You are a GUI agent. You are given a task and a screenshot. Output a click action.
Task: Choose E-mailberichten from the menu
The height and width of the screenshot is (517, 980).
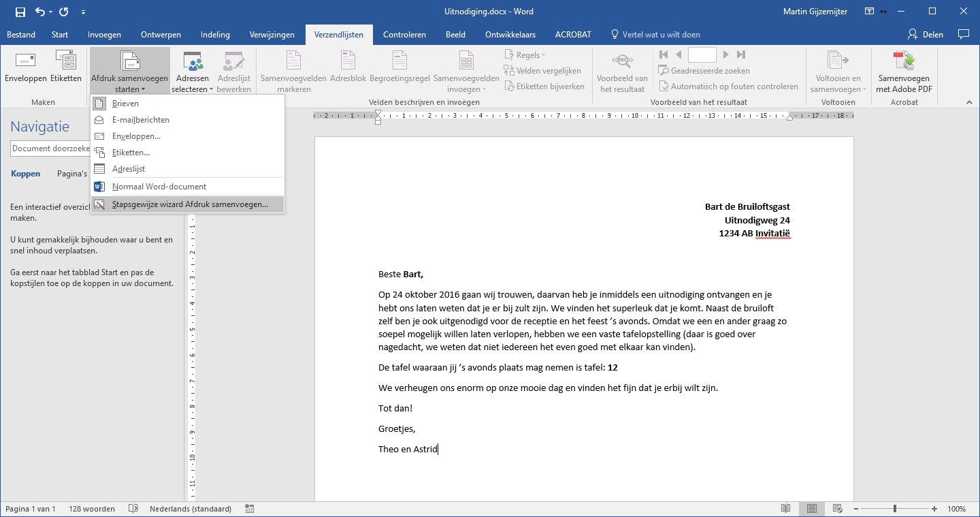tap(187, 120)
